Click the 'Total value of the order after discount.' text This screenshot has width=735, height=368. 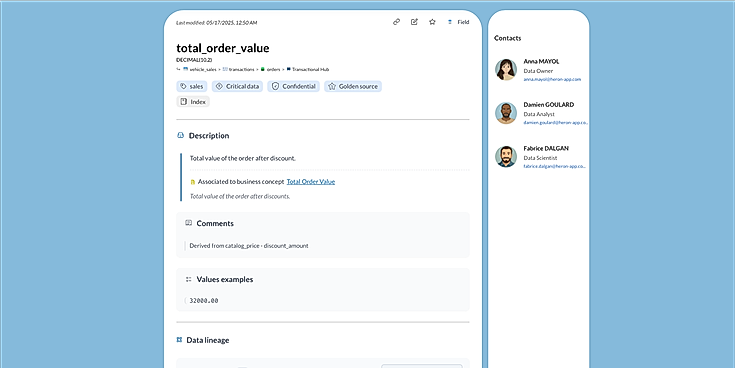(x=243, y=158)
